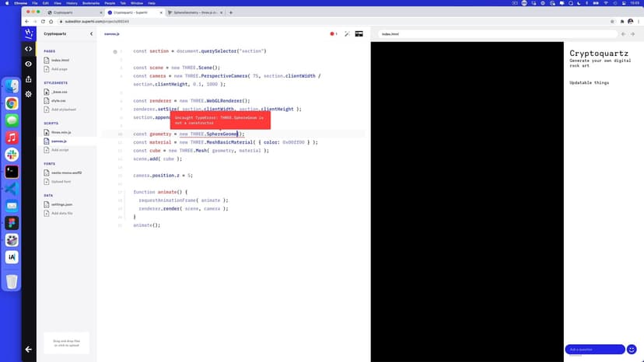Click the Ask a question input field
This screenshot has width=644, height=362.
[595, 350]
